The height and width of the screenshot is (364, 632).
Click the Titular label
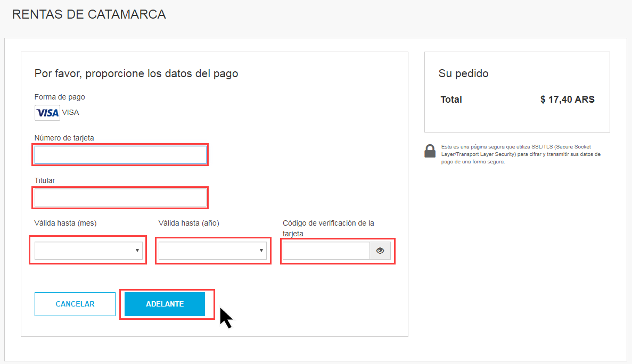click(x=44, y=180)
